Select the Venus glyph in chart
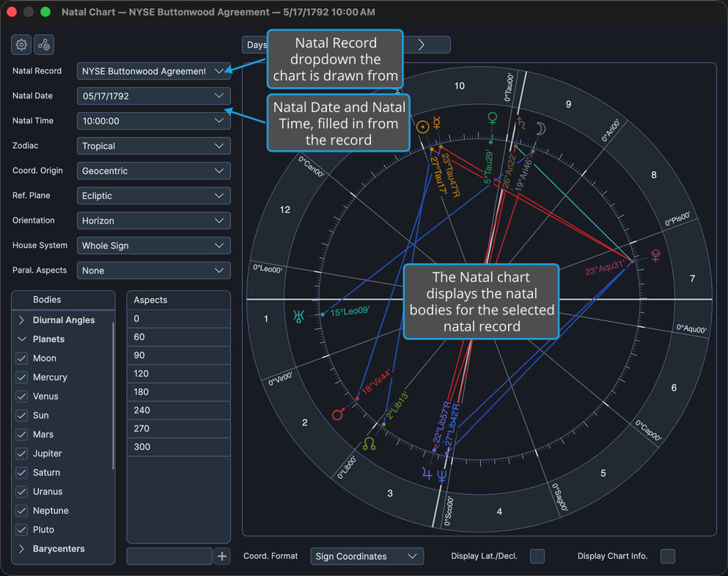 point(493,119)
